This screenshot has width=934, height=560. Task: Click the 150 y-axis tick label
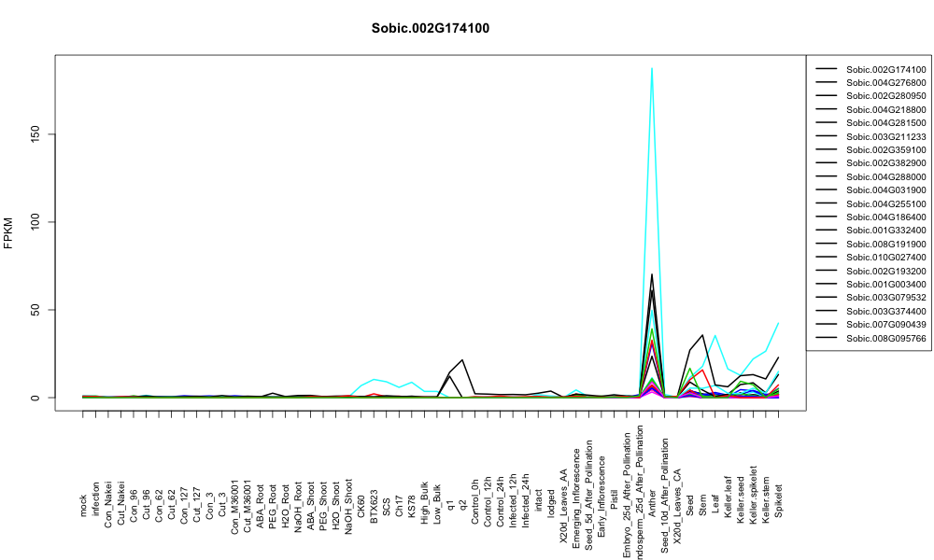click(x=35, y=134)
